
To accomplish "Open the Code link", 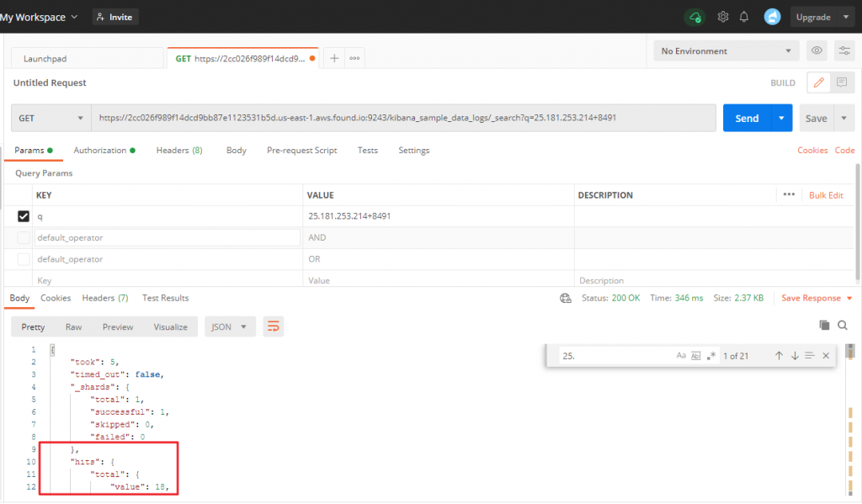I will pos(844,150).
